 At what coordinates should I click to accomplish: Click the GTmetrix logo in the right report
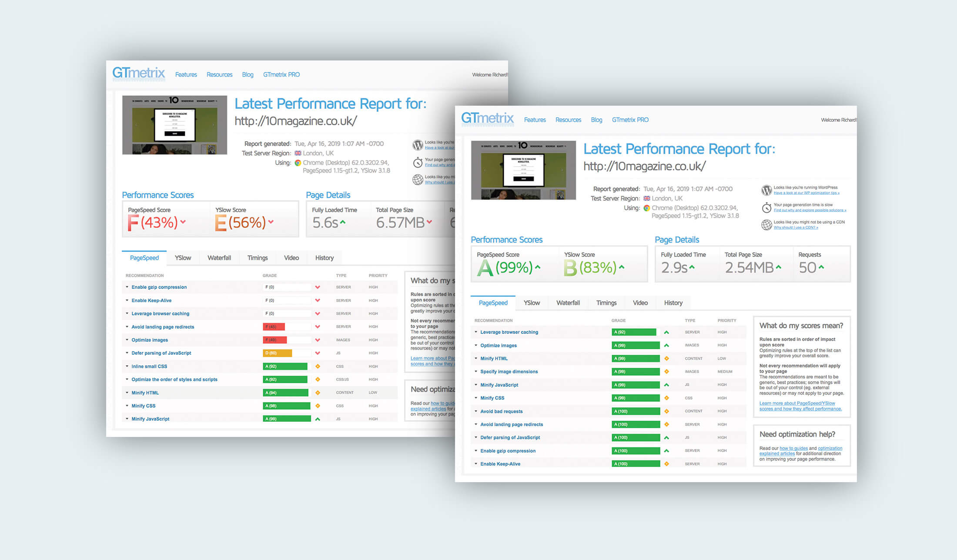(487, 118)
